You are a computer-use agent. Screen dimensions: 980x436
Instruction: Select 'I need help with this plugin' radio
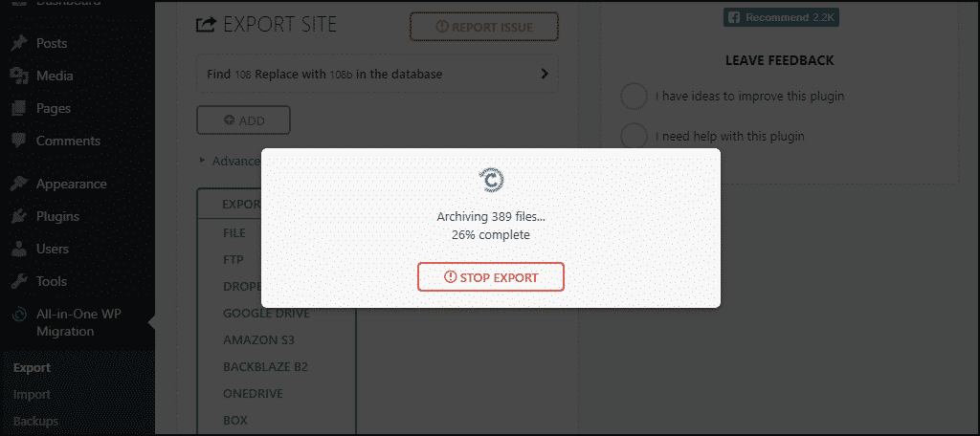(x=634, y=136)
